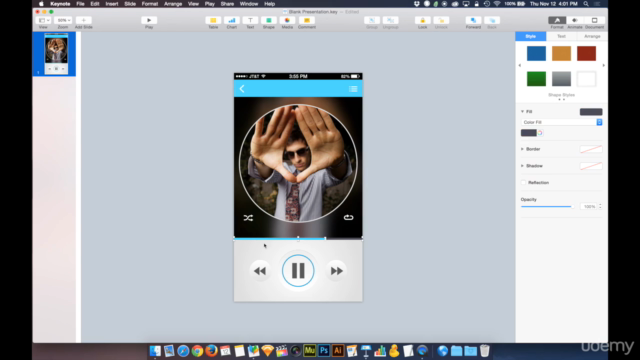Switch to the Arrange tab
The image size is (640, 360).
[592, 36]
